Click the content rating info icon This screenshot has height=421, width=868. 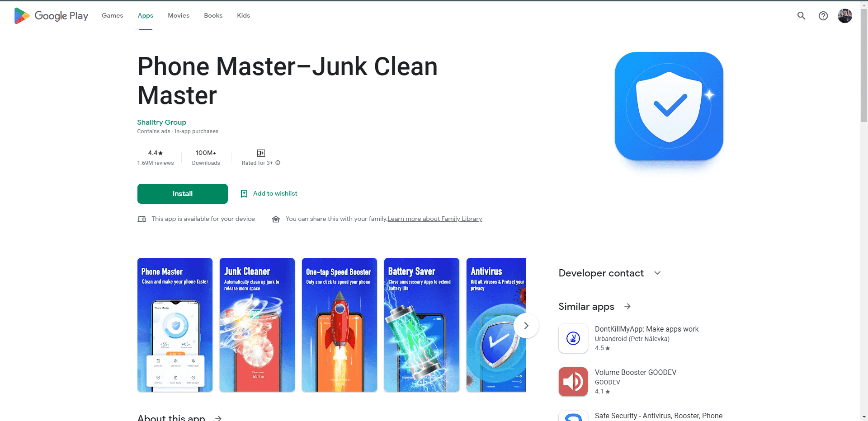pyautogui.click(x=278, y=163)
